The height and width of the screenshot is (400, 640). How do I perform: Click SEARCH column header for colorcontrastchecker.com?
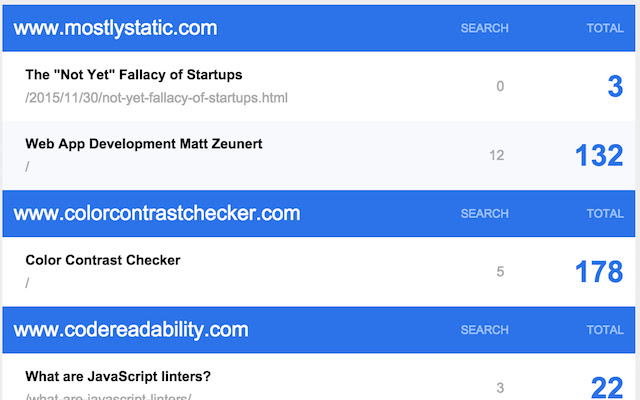(x=484, y=213)
